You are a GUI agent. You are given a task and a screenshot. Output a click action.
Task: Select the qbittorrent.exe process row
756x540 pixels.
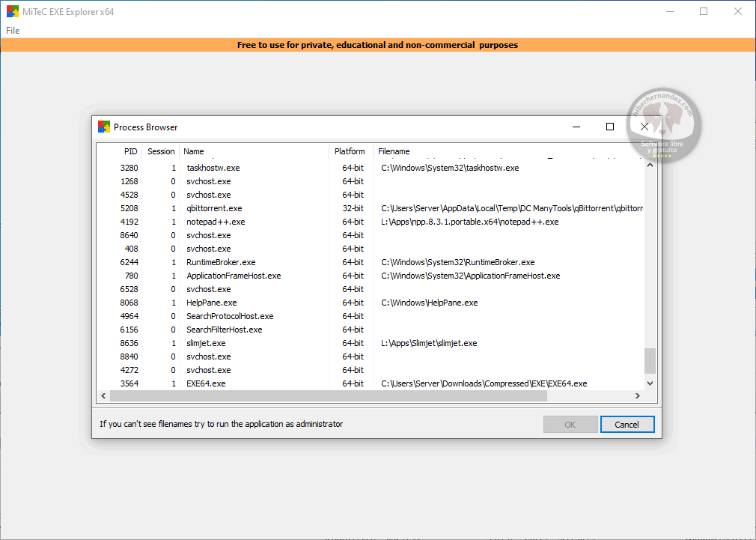371,208
